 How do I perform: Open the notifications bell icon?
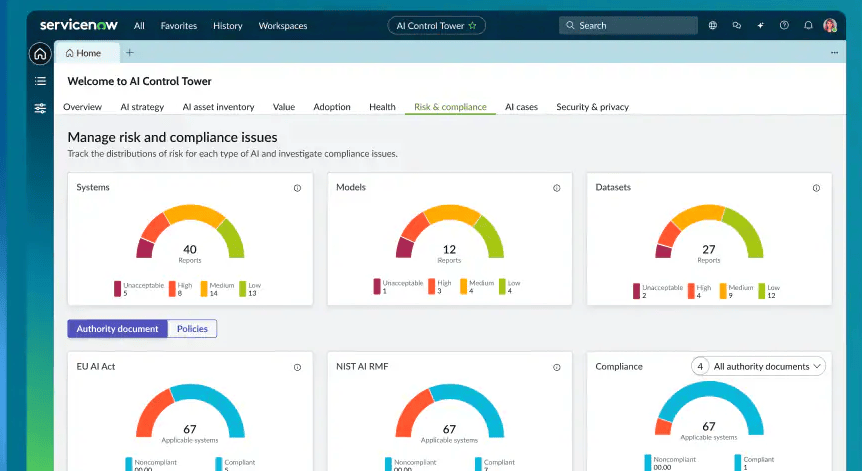click(808, 26)
